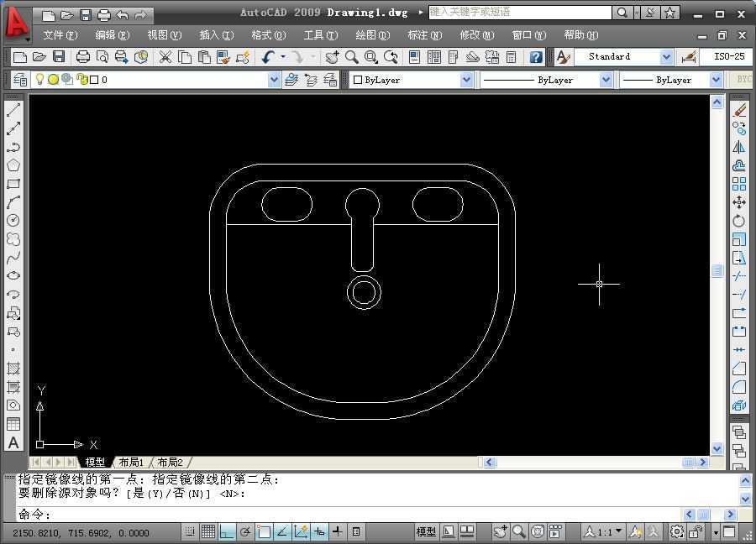Open the Help question mark icon
The image size is (756, 544).
tap(536, 57)
